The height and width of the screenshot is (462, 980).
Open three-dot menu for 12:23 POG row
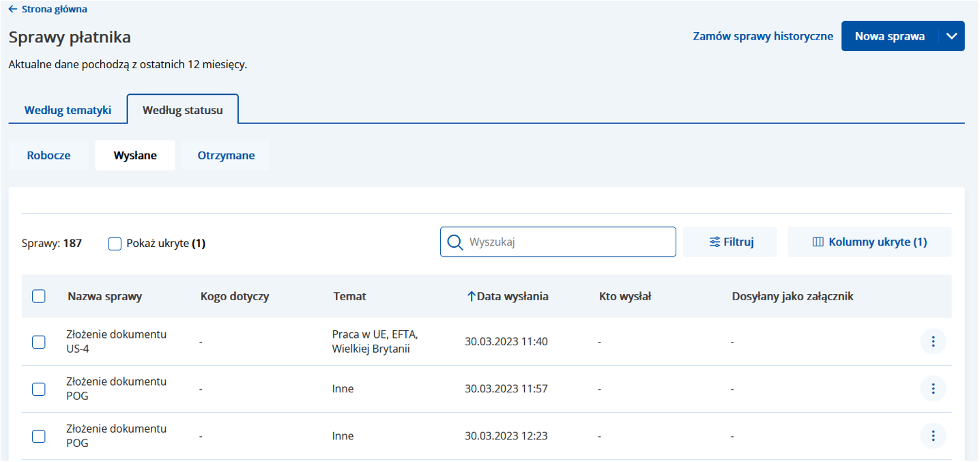[933, 436]
